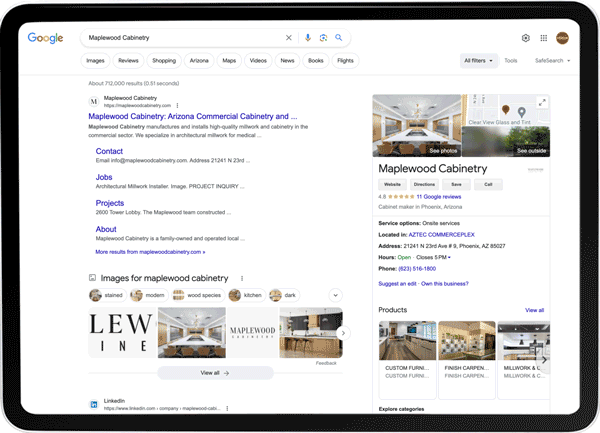Open the Projects sitelink
Viewport: 600px width, 433px height.
[110, 203]
